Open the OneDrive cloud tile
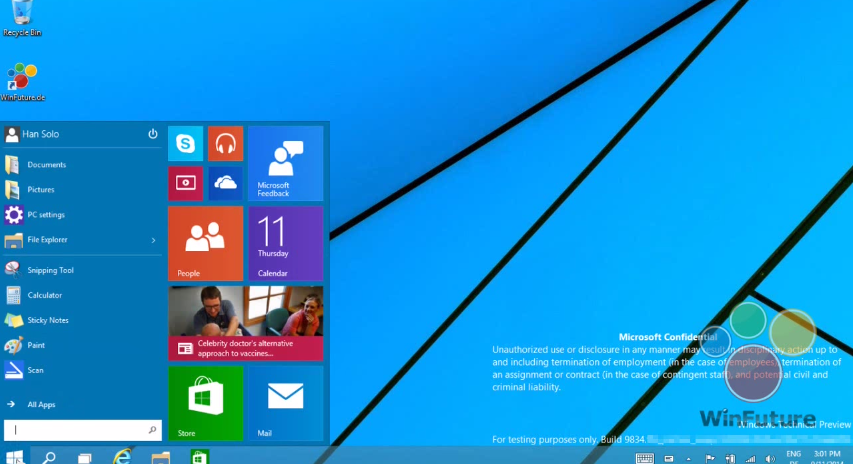Viewport: 853px width, 464px height. point(225,183)
